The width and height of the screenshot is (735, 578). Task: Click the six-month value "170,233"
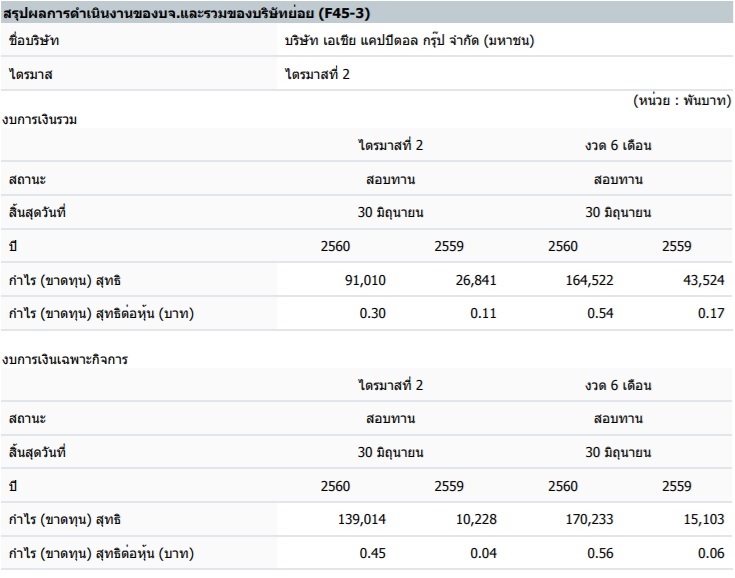tap(589, 519)
